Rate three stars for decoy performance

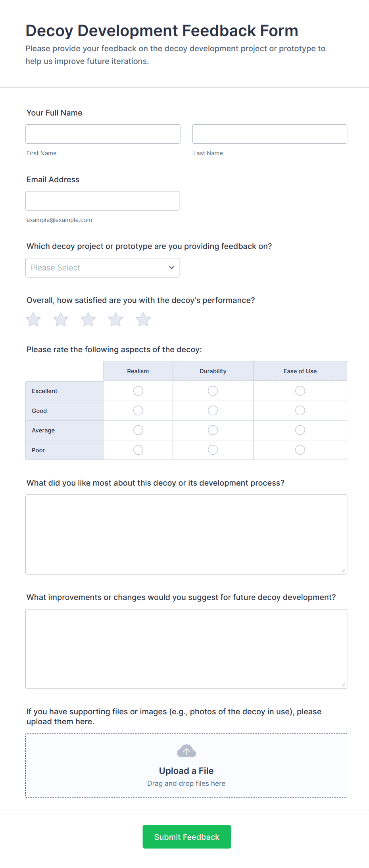88,320
